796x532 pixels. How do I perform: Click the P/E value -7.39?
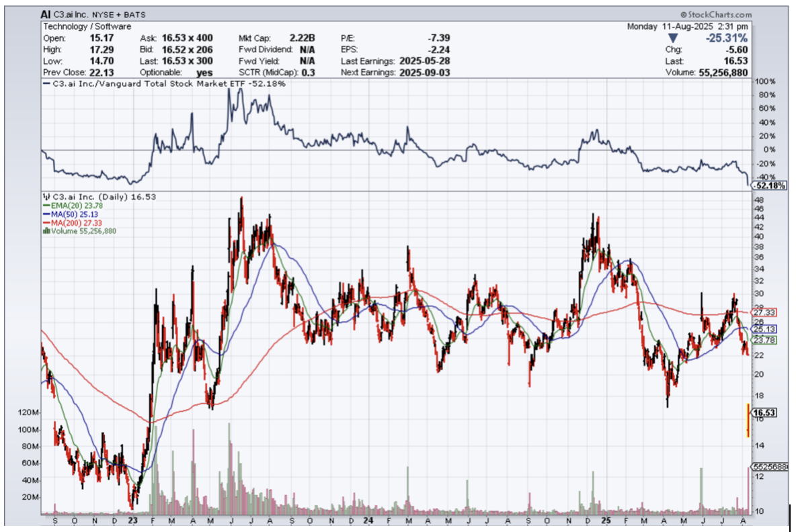coord(438,38)
